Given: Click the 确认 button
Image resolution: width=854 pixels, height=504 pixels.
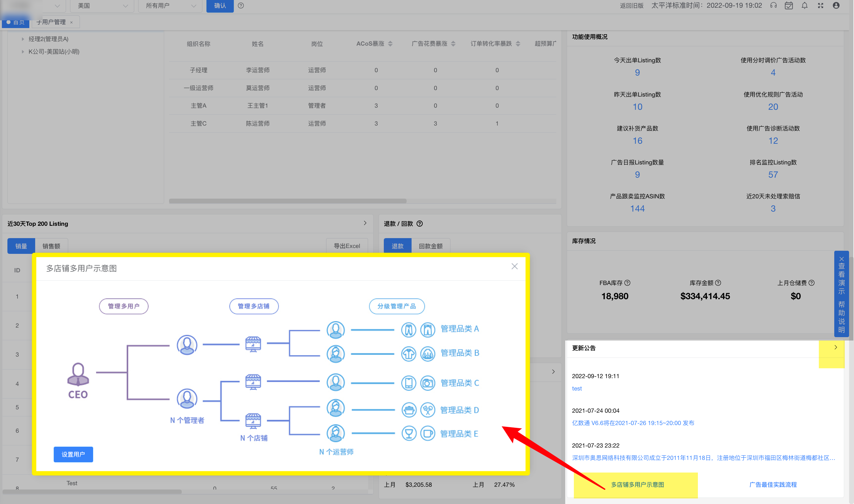Looking at the screenshot, I should (x=220, y=6).
